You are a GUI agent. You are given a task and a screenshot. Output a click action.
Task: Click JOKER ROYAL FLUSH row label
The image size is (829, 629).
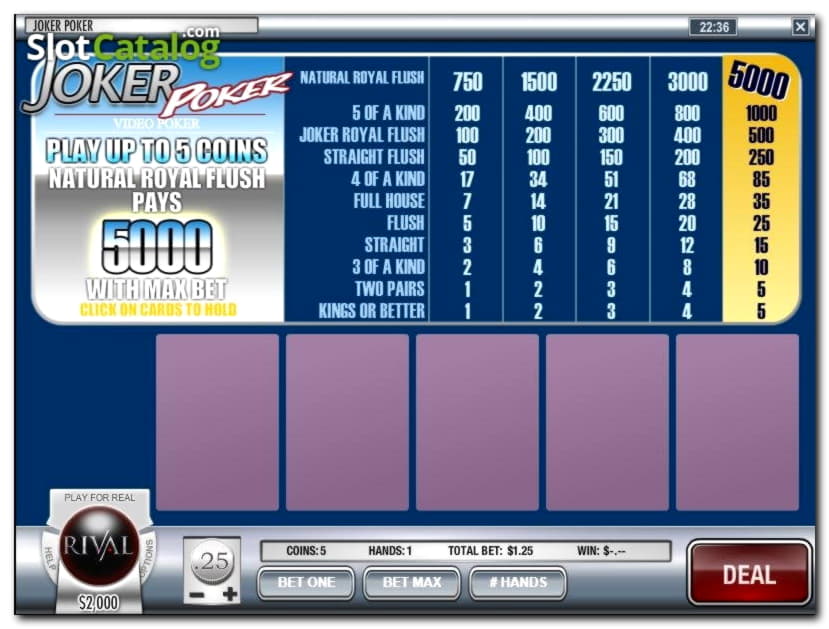362,135
